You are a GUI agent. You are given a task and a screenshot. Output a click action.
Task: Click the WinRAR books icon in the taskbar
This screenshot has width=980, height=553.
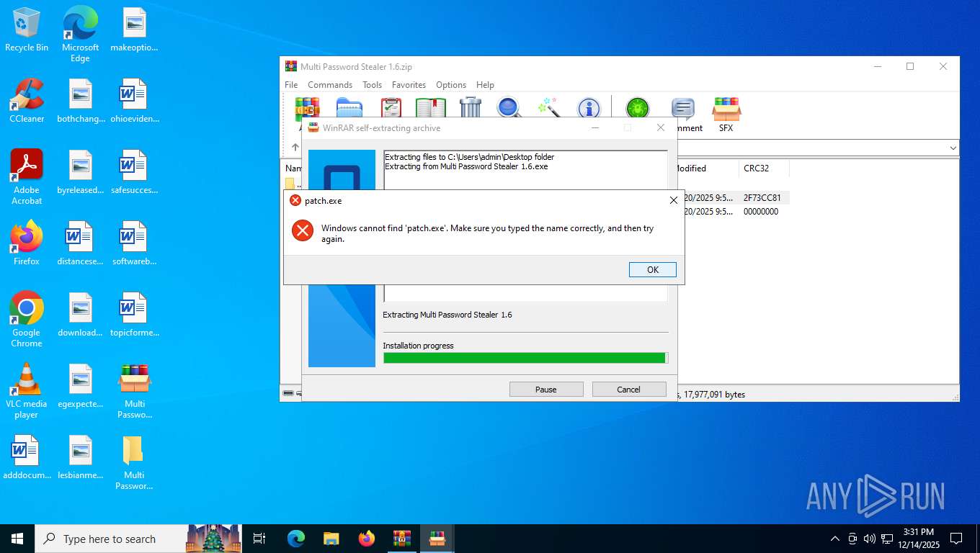[402, 539]
